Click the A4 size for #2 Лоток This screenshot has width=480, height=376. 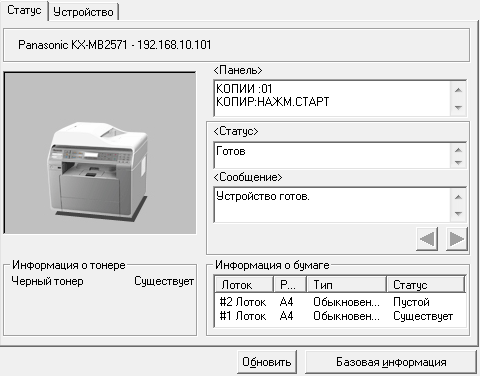(286, 302)
